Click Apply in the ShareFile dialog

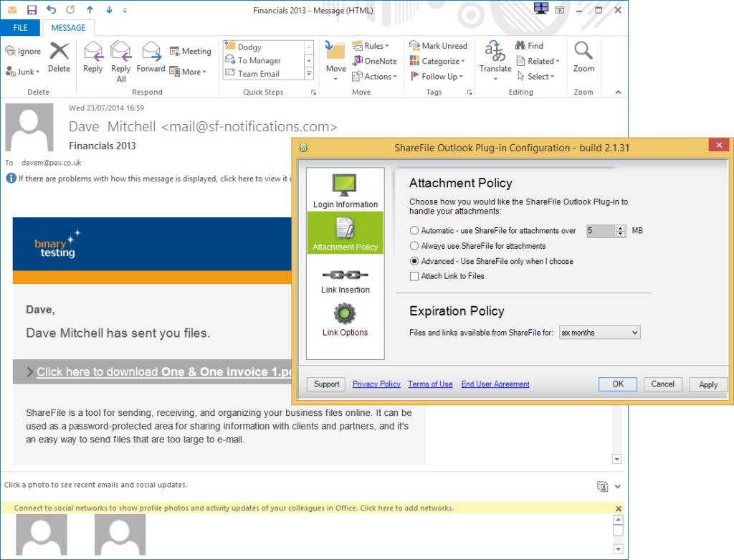(707, 384)
